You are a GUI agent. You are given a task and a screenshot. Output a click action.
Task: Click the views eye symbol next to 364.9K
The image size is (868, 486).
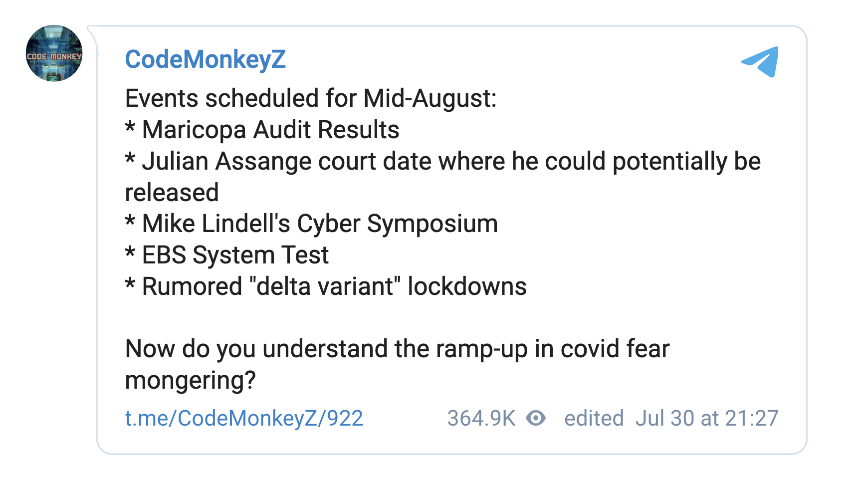pos(536,418)
